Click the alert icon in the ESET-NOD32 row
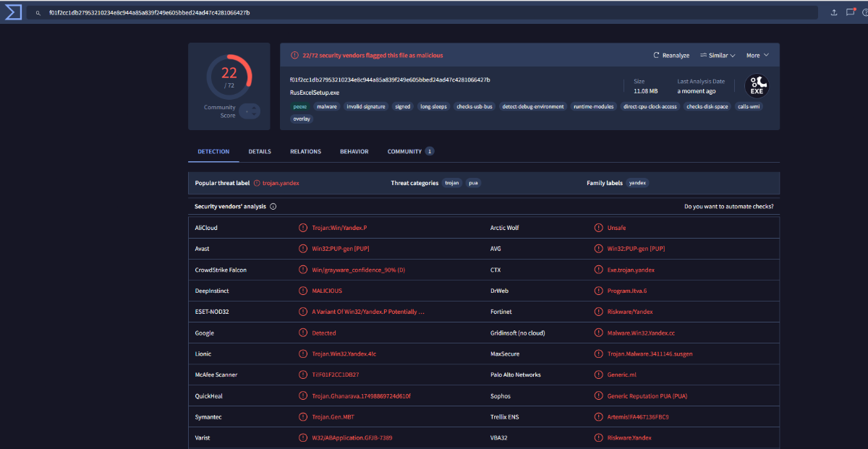Image resolution: width=868 pixels, height=449 pixels. (303, 312)
